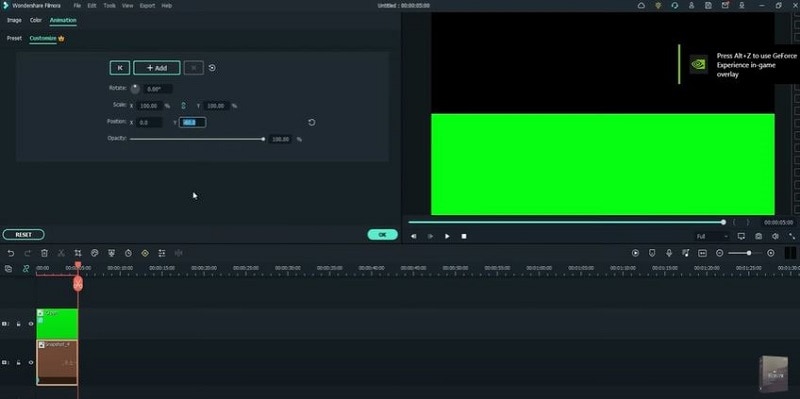Open the Help menu
The height and width of the screenshot is (399, 800).
pos(167,6)
